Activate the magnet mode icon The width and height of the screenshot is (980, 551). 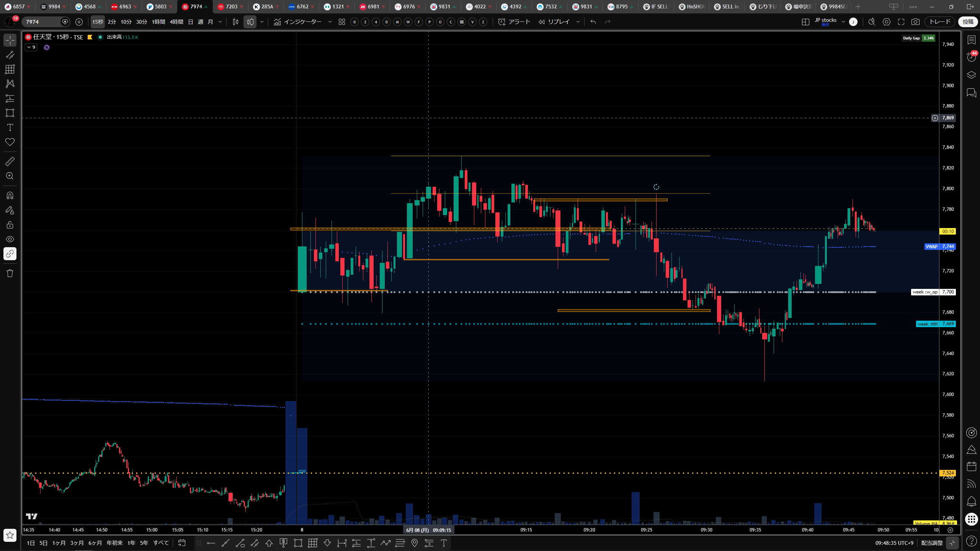[x=10, y=196]
